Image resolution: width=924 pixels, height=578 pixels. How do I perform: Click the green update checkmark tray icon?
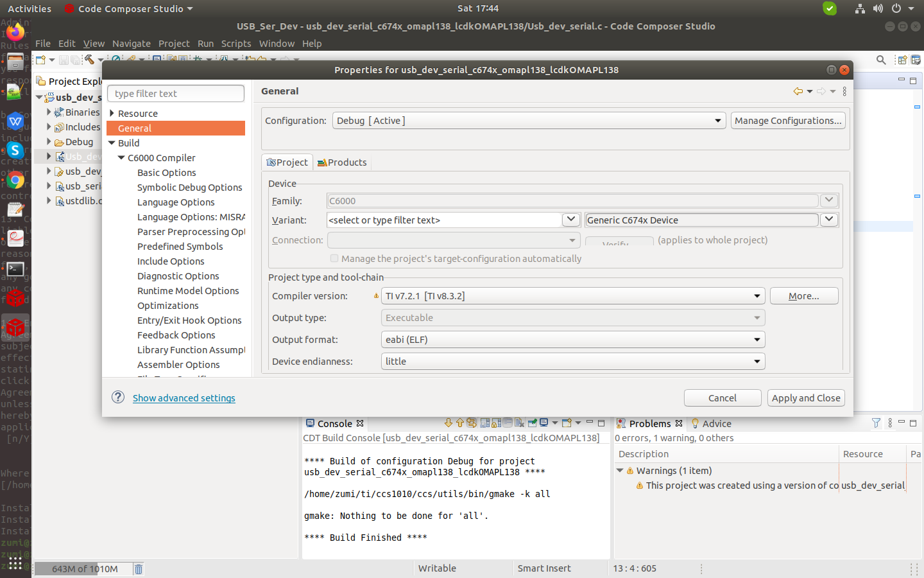tap(830, 8)
